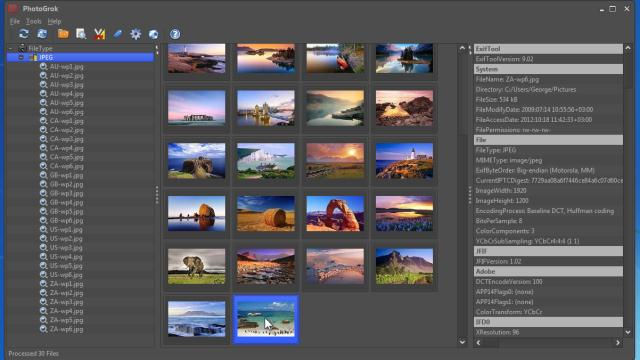
Task: Select ZA-wp5.jpg in the file tree
Action: coord(67,320)
